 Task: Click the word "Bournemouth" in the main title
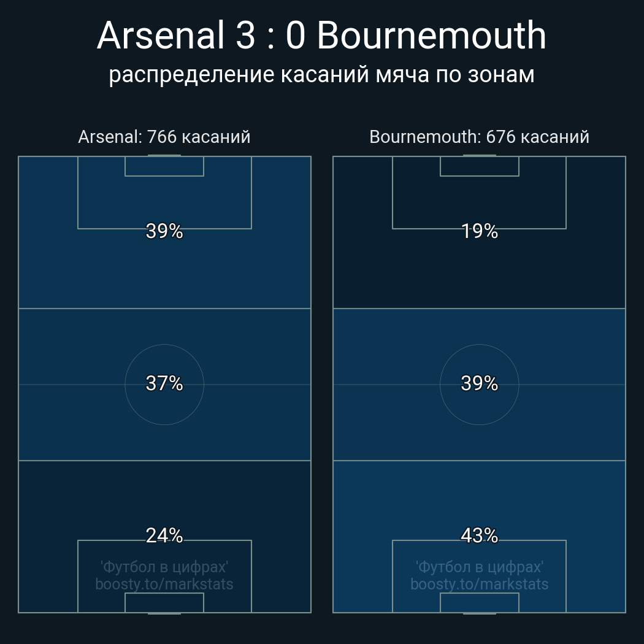(432, 36)
